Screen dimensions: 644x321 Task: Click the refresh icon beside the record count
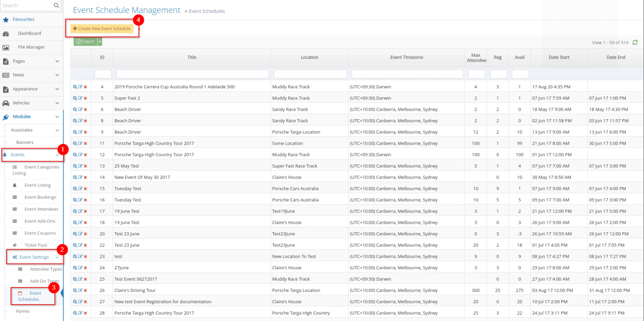(x=635, y=43)
